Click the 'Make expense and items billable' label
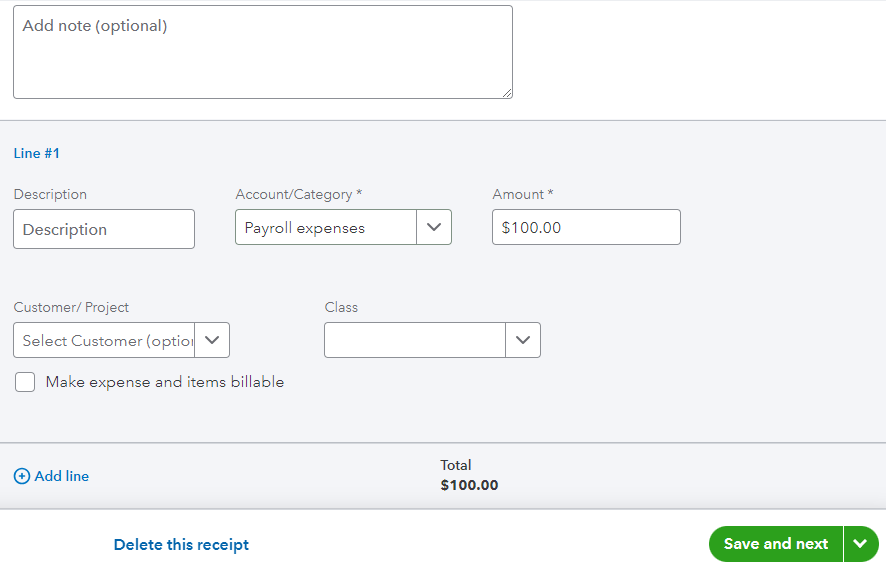886x563 pixels. point(165,382)
